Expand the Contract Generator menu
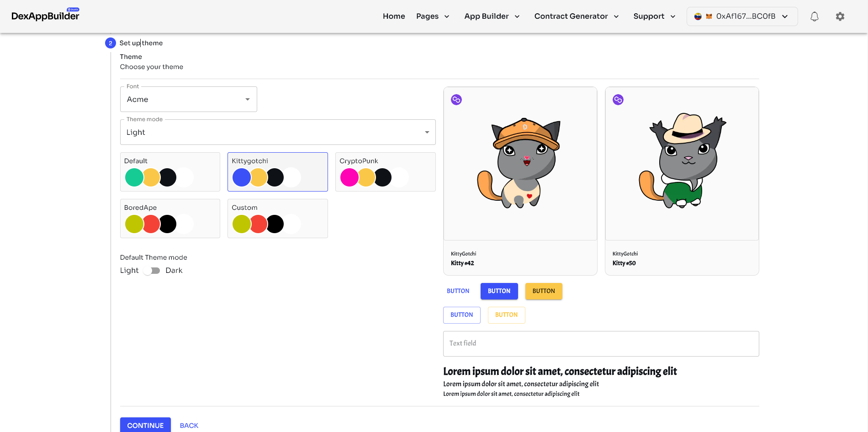The height and width of the screenshot is (432, 868). click(x=576, y=16)
